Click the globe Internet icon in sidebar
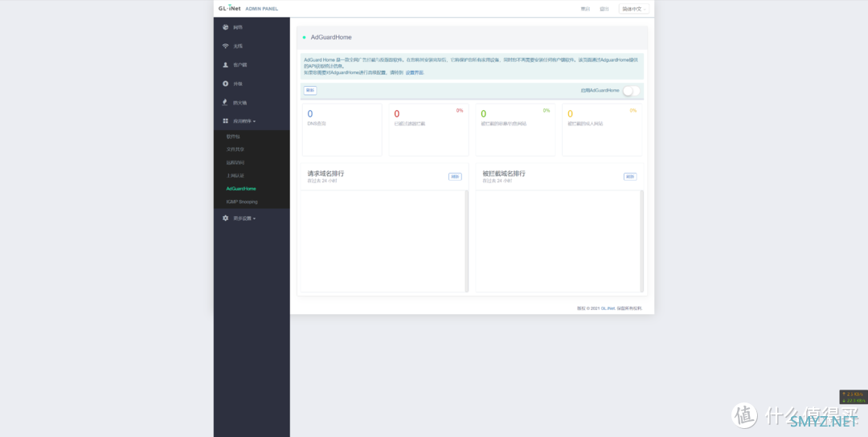 coord(225,27)
